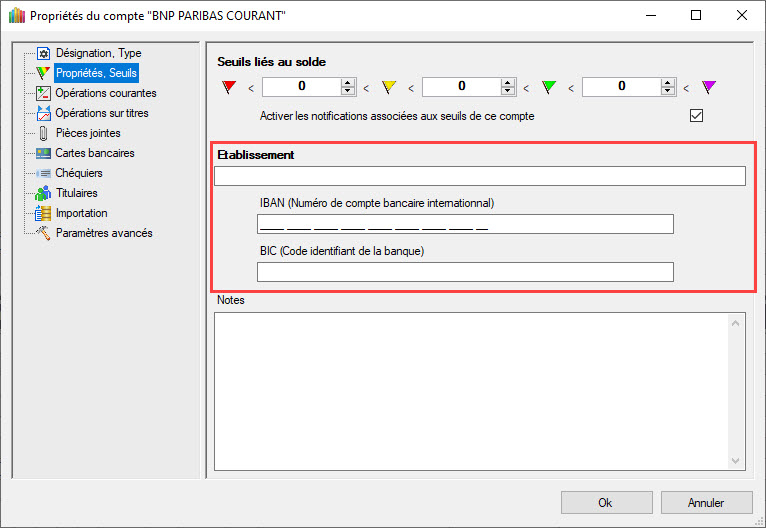Screen dimensions: 766x528
Task: Click the Opérations sur titres icon
Action: coord(43,113)
